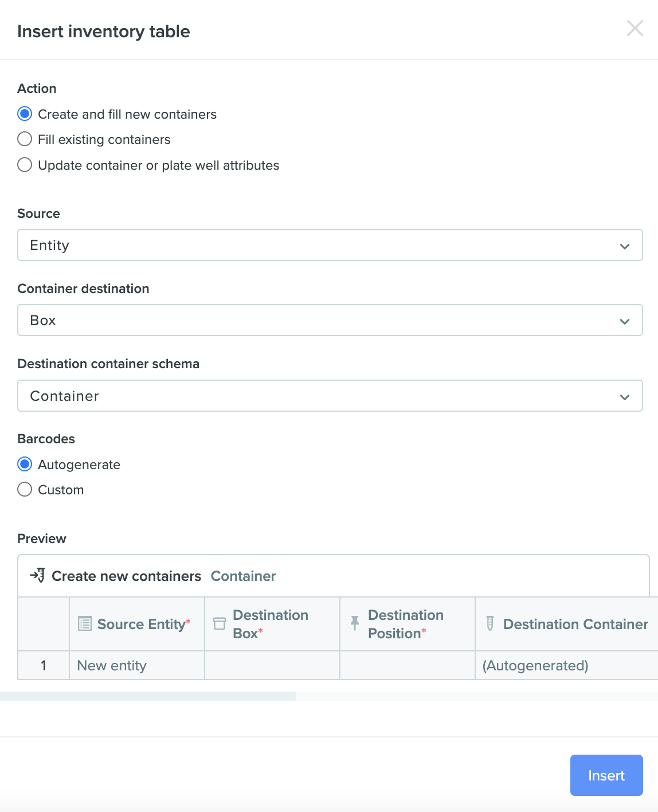This screenshot has width=658, height=812.
Task: Click the Destination Box archive icon
Action: (220, 624)
